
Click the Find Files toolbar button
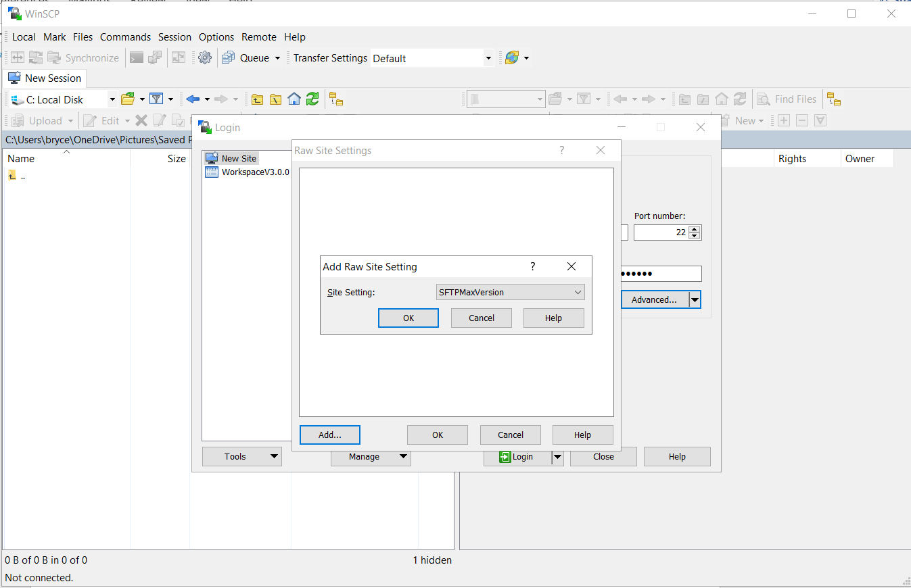coord(787,99)
